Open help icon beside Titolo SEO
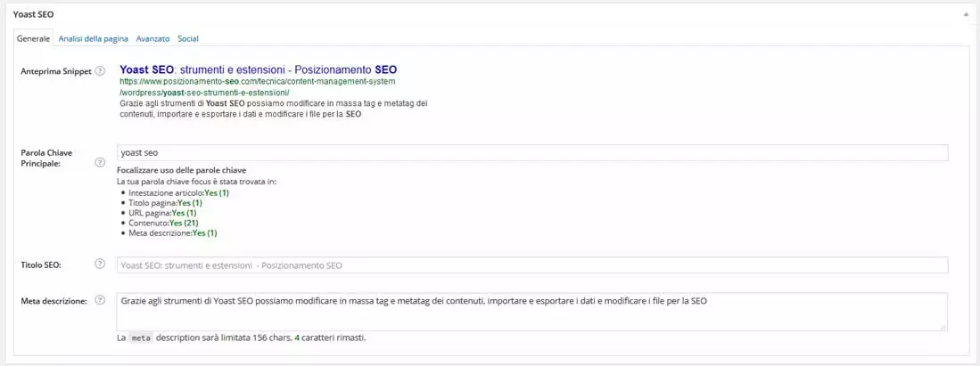 99,264
